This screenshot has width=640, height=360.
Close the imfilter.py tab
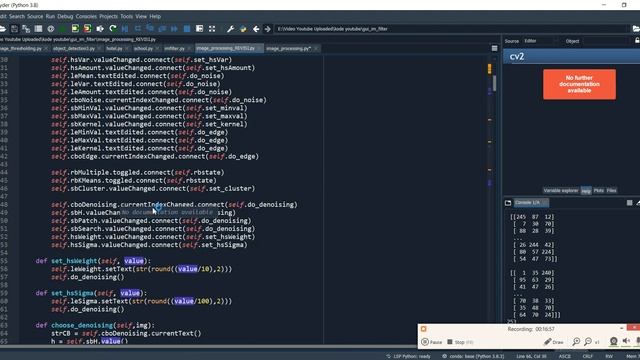pyautogui.click(x=189, y=49)
